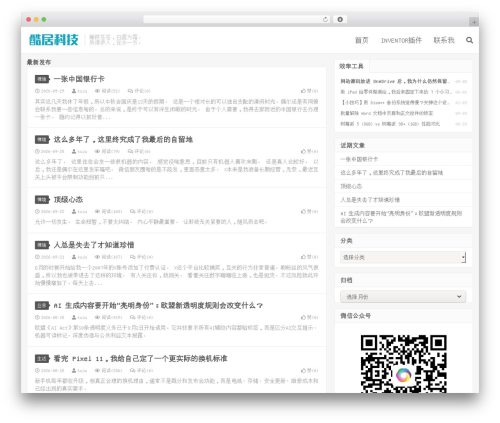Like the post 一张中国银行卡 with thumbs-up

pyautogui.click(x=309, y=91)
